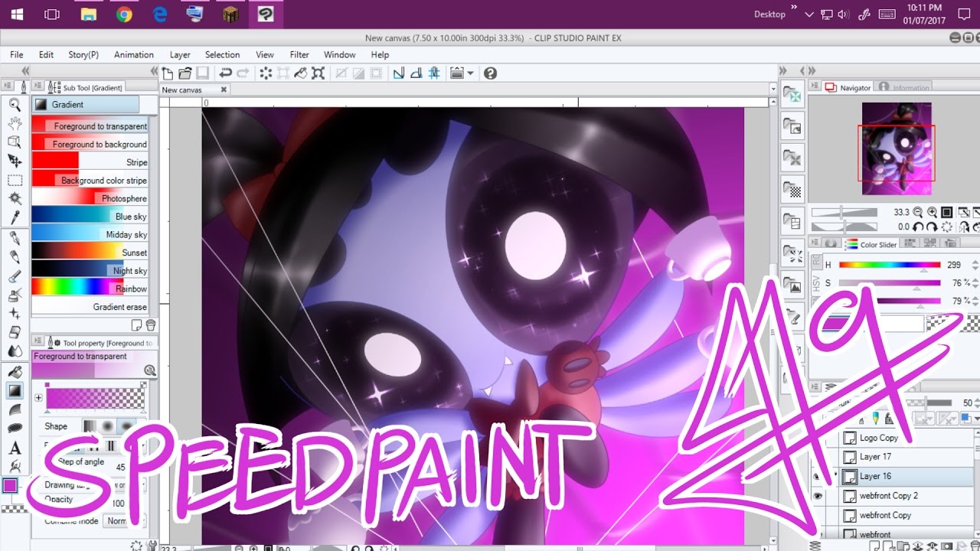Open the Navigator panel menu button
Viewport: 980px width, 551px height.
tap(813, 87)
